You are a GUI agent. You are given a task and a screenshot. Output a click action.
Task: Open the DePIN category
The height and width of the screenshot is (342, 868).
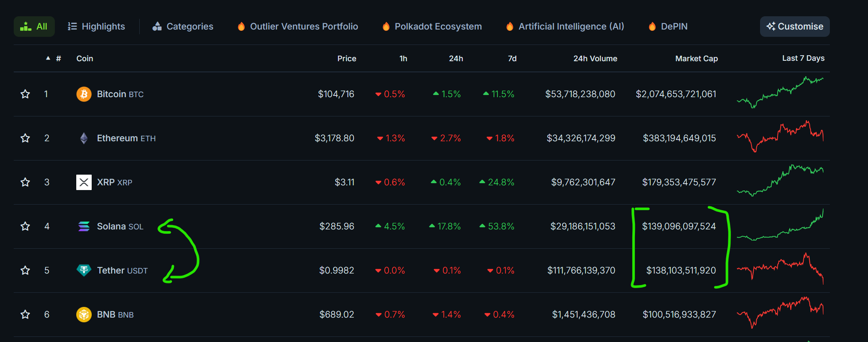(668, 27)
